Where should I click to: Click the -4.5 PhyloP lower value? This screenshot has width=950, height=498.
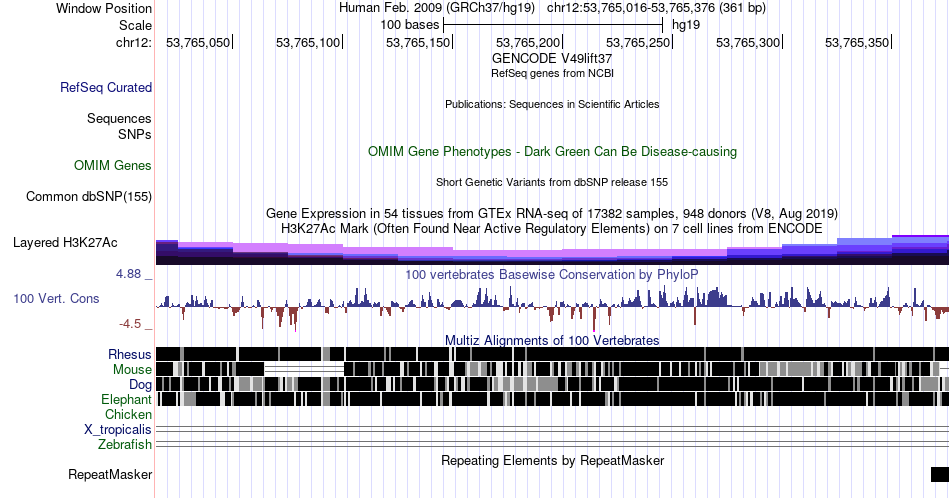130,324
